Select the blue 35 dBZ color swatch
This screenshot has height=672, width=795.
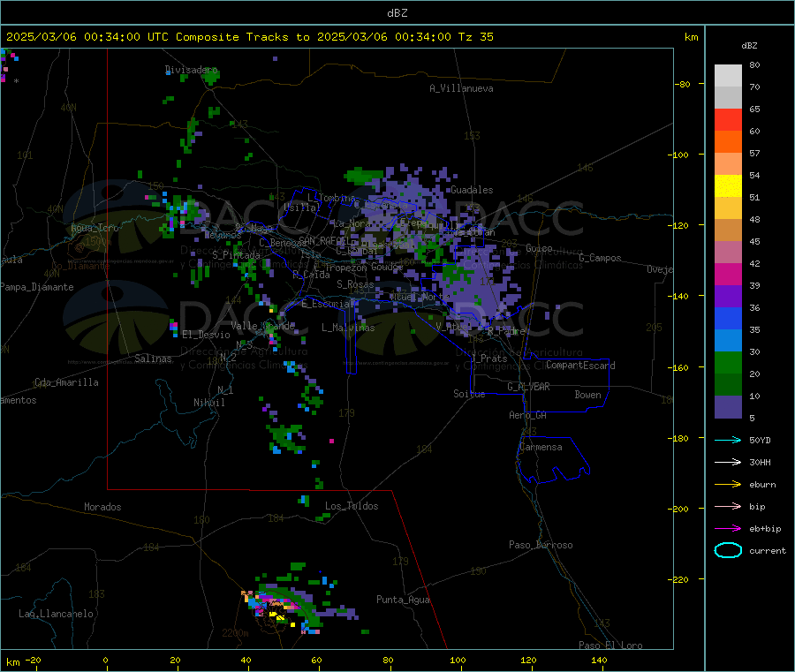click(728, 318)
